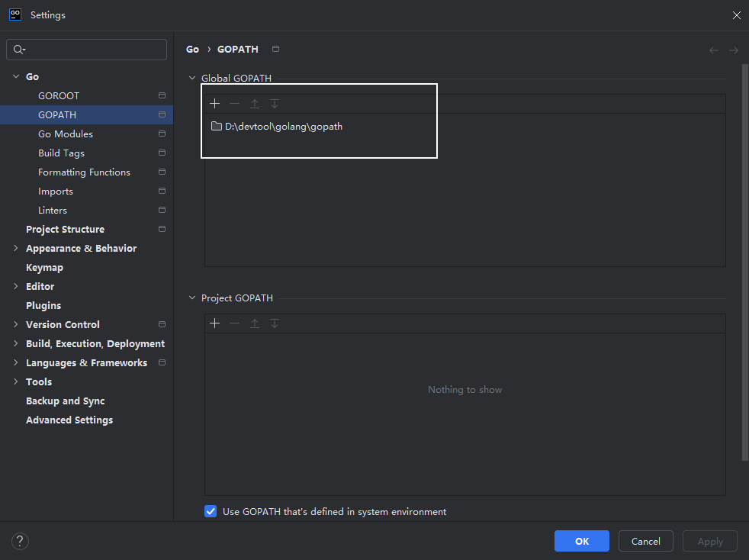Collapse the Global GOPATH section
749x560 pixels.
(x=192, y=78)
